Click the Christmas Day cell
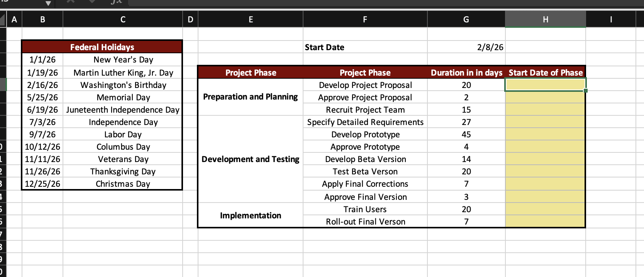 (122, 184)
